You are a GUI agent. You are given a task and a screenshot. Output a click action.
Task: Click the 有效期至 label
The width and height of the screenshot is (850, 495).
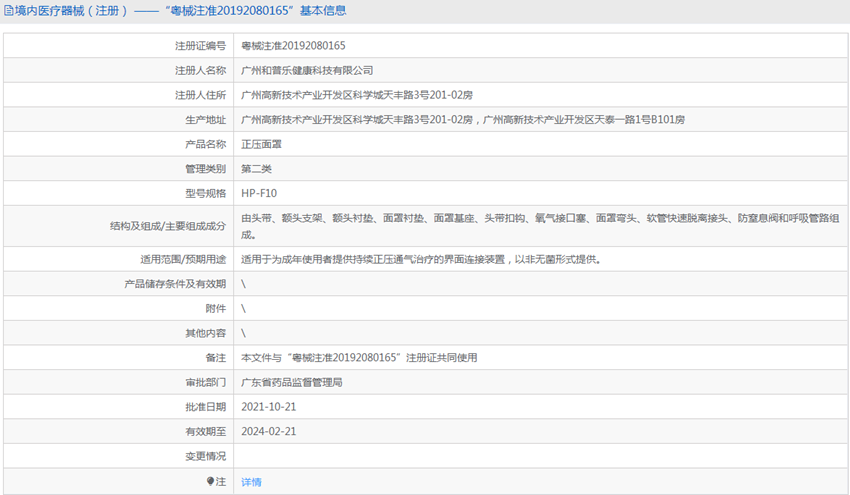click(x=205, y=432)
